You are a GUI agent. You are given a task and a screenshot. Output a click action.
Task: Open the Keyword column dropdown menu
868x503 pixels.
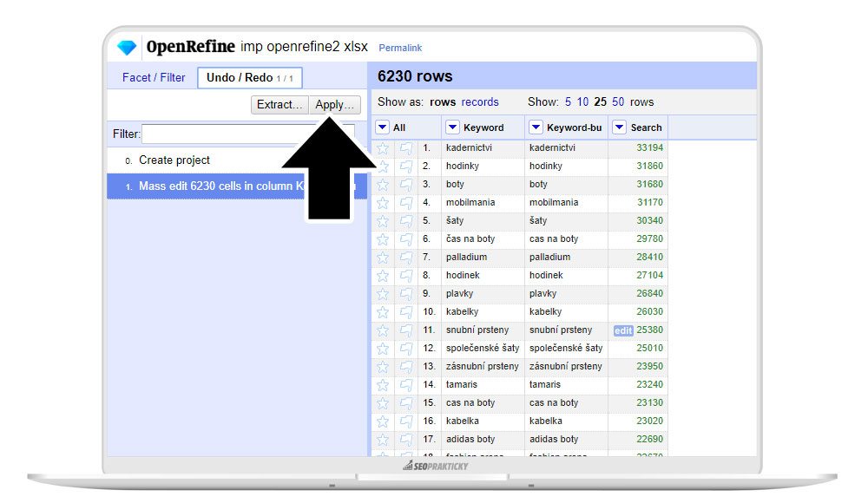click(452, 127)
